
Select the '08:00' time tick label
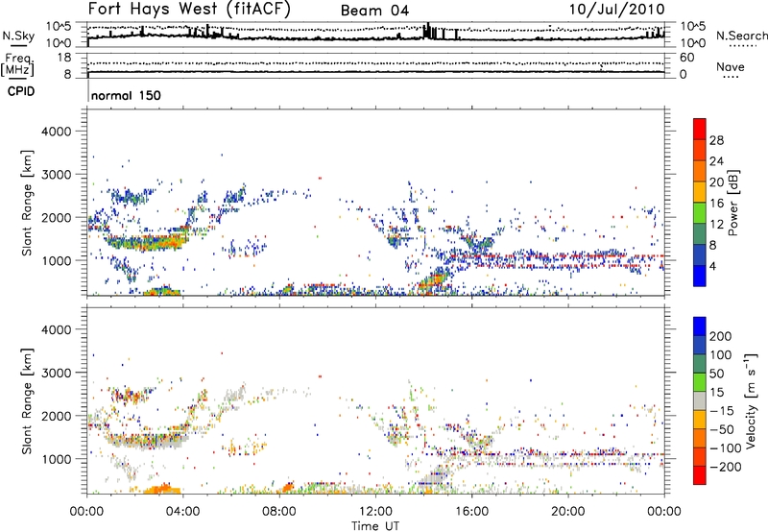pos(279,512)
